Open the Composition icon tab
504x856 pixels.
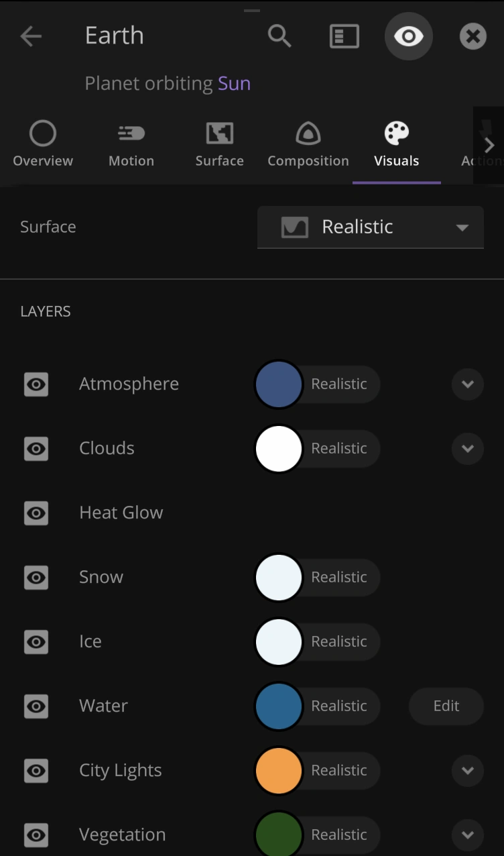308,144
